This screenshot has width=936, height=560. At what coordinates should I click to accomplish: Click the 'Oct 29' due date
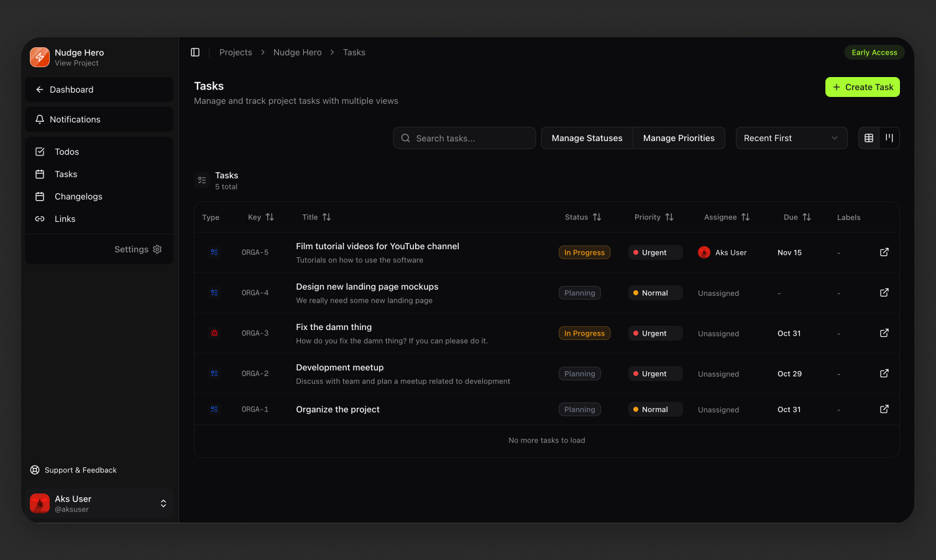789,374
